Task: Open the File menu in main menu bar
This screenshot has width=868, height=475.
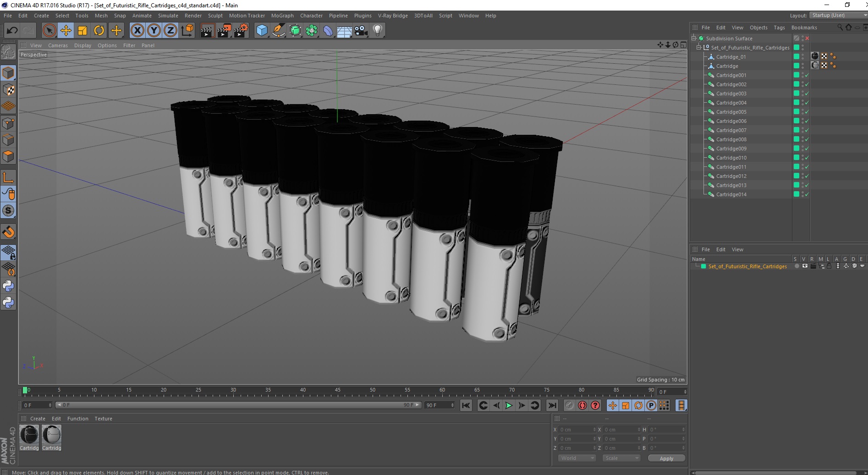Action: tap(8, 16)
